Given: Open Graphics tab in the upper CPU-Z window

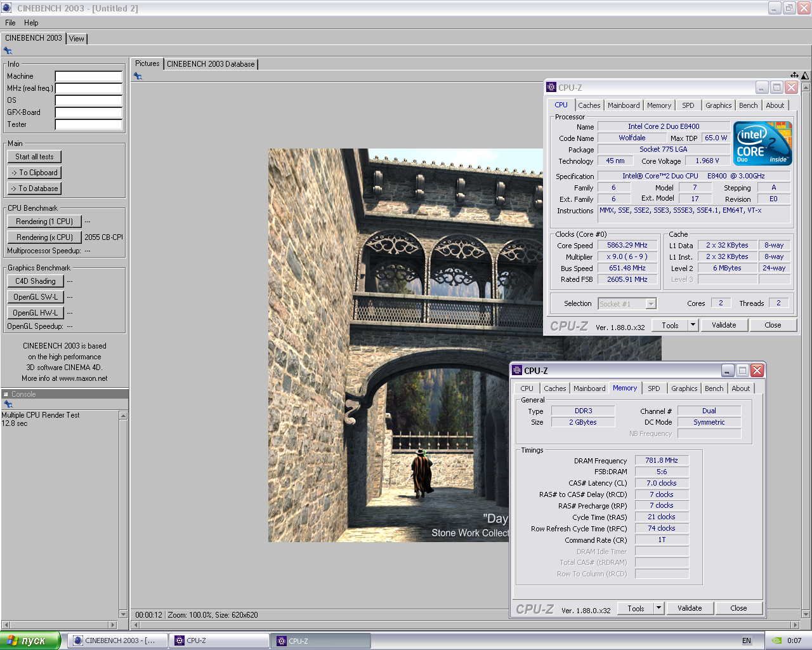Looking at the screenshot, I should tap(719, 105).
